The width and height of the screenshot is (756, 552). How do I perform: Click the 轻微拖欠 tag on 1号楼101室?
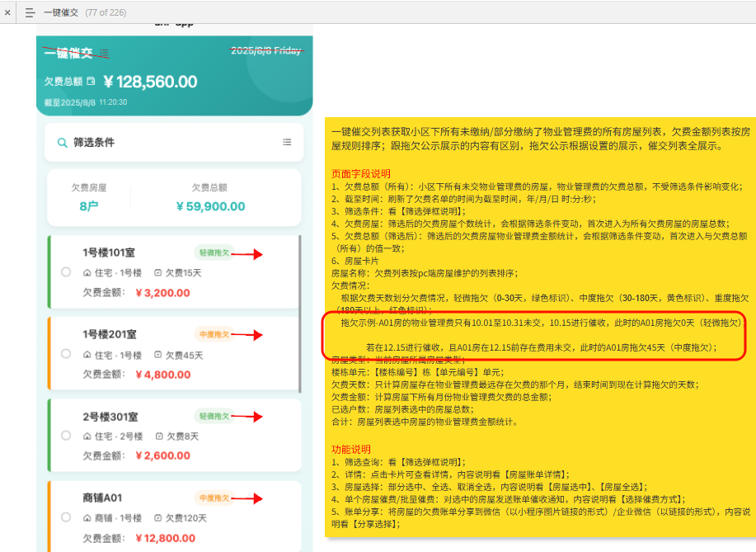click(x=212, y=252)
